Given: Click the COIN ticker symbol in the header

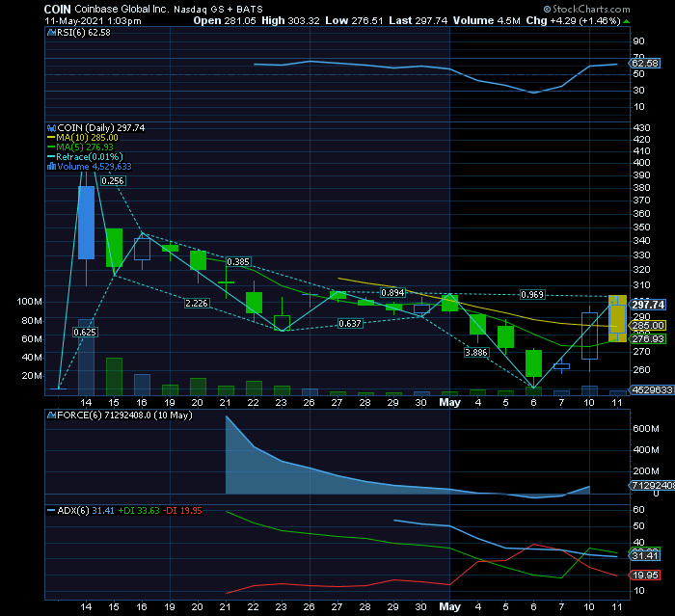Looking at the screenshot, I should point(57,9).
